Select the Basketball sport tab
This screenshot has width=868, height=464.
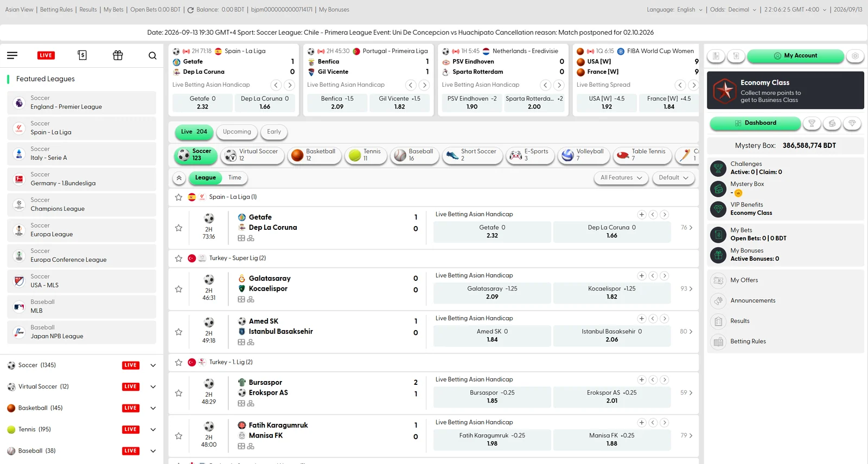315,155
